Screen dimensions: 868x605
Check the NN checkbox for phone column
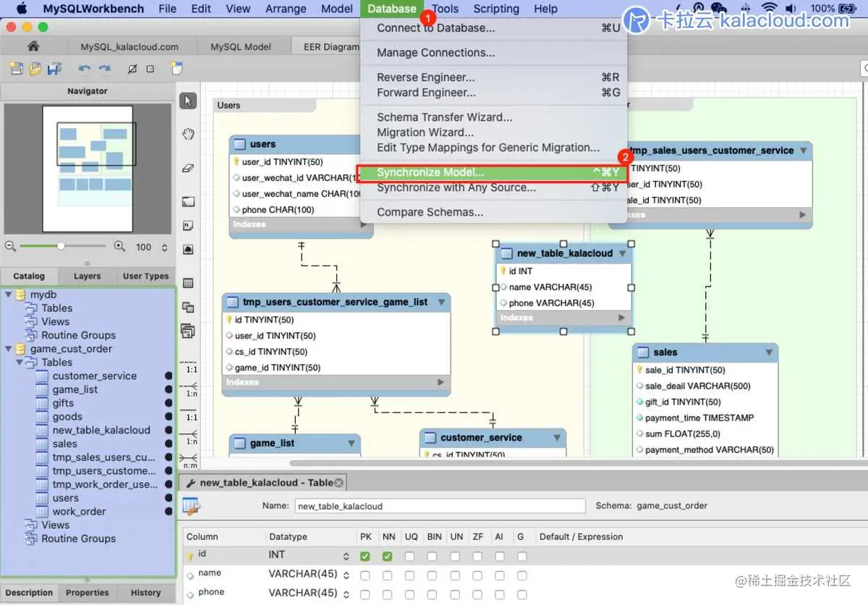[x=388, y=595]
